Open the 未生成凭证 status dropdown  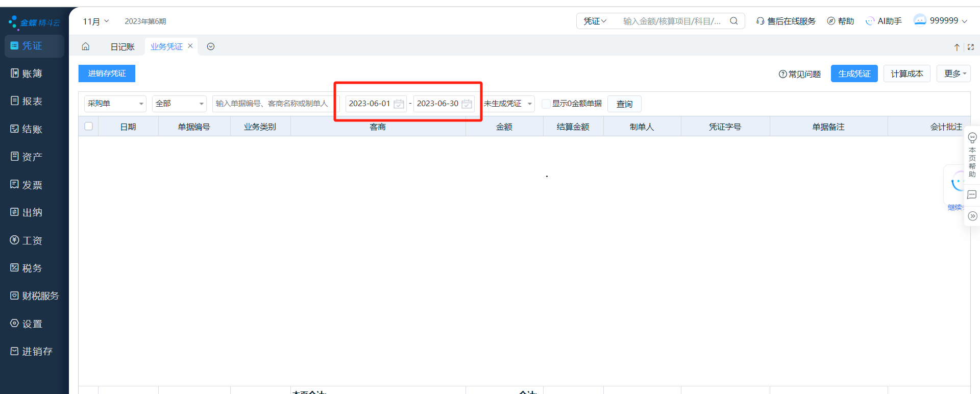point(508,104)
